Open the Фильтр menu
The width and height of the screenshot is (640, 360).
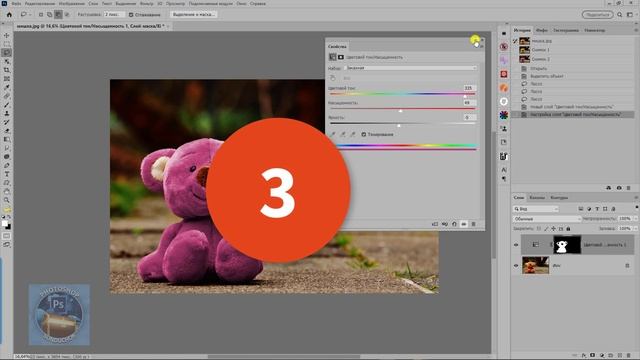pyautogui.click(x=147, y=3)
